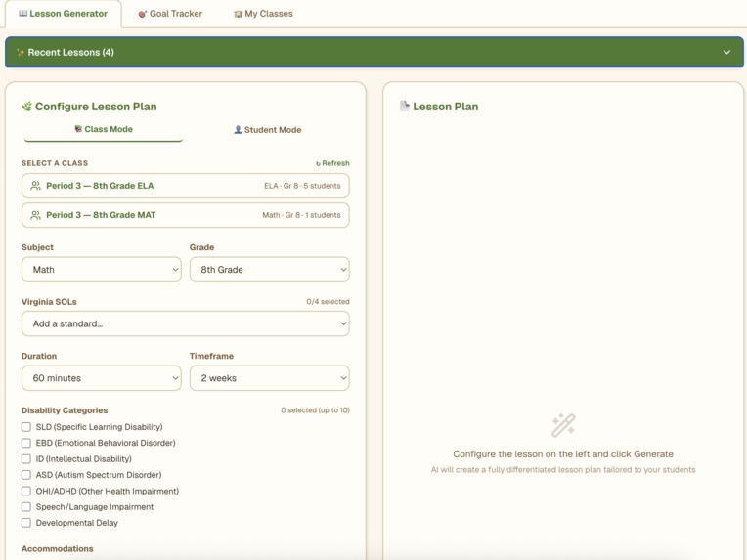Choose the Period 3 — 8th Grade MAT class
This screenshot has width=747, height=560.
click(186, 215)
